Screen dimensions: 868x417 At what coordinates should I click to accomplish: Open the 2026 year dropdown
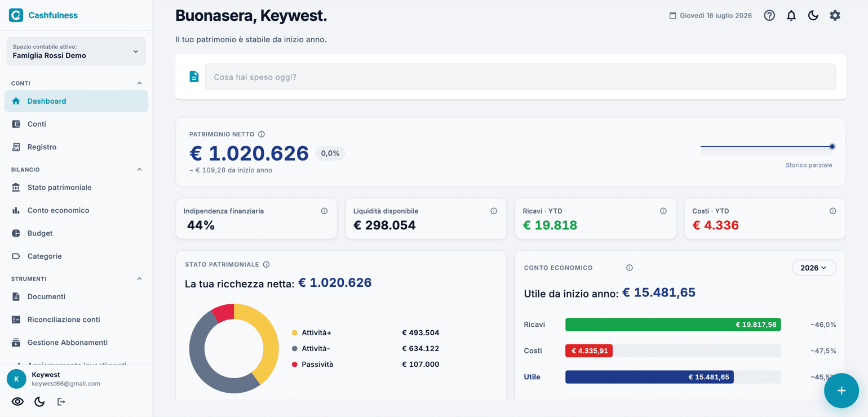coord(814,268)
